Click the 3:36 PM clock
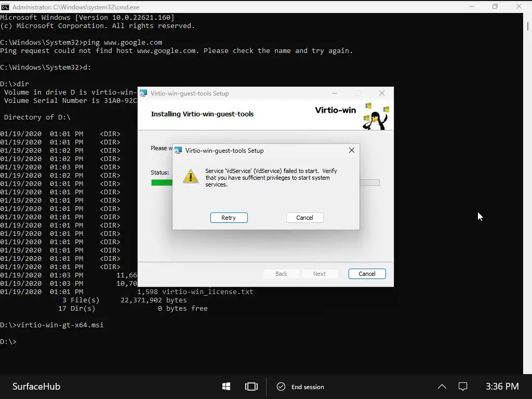 502,387
